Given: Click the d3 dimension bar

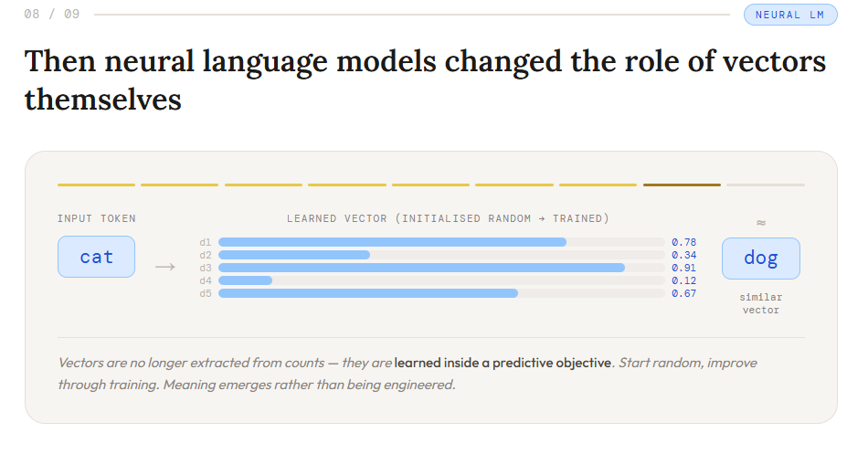Looking at the screenshot, I should pyautogui.click(x=441, y=268).
